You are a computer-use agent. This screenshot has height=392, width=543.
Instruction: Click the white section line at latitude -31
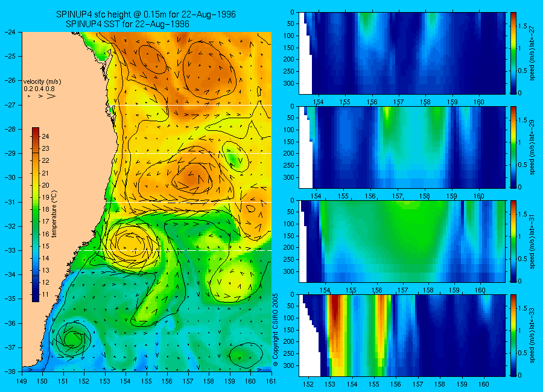(x=189, y=202)
